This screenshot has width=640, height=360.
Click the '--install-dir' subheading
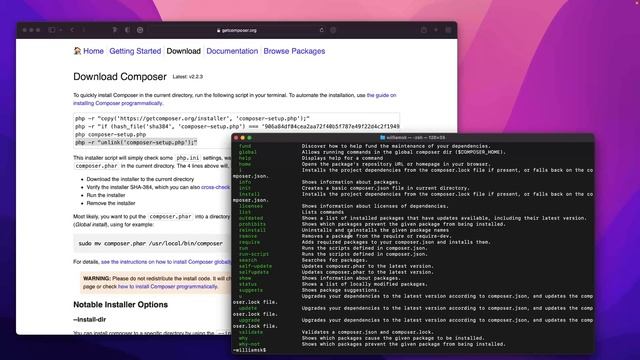coord(90,320)
